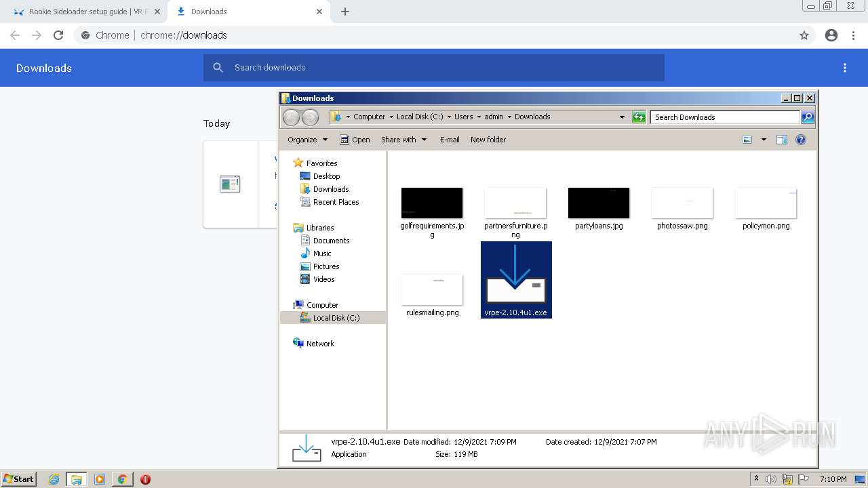
Task: Open Libraries in the navigation pane
Action: [x=320, y=228]
